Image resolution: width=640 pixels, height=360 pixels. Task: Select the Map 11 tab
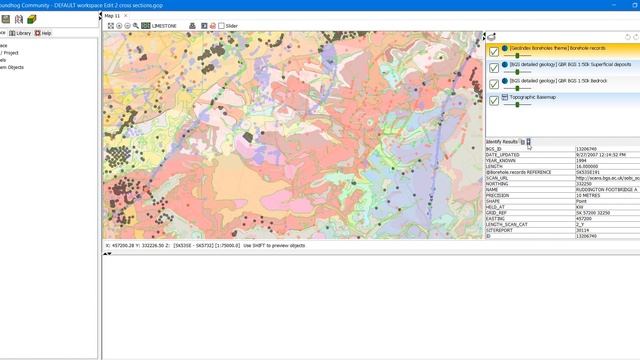[x=112, y=16]
